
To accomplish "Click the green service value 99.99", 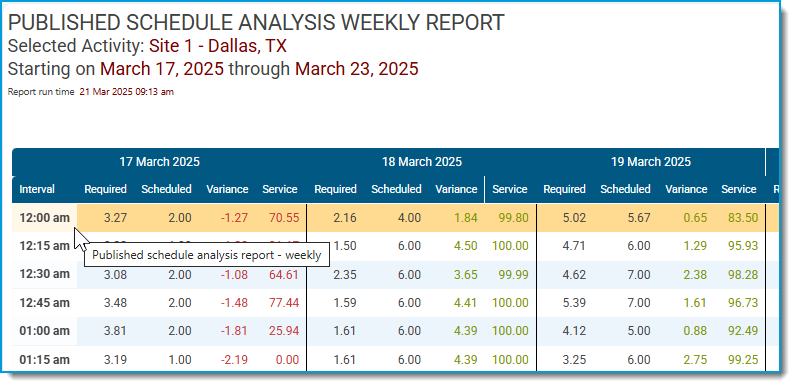I will [x=513, y=275].
